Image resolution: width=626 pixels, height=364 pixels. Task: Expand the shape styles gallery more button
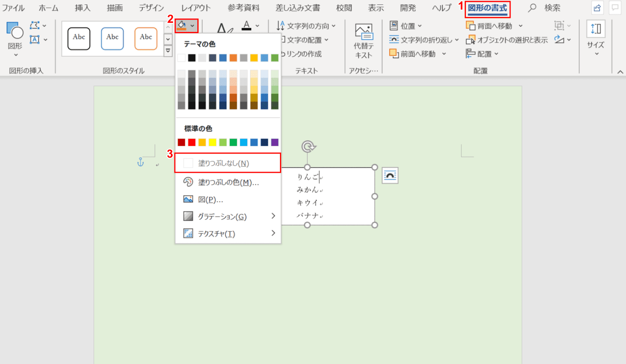point(168,50)
